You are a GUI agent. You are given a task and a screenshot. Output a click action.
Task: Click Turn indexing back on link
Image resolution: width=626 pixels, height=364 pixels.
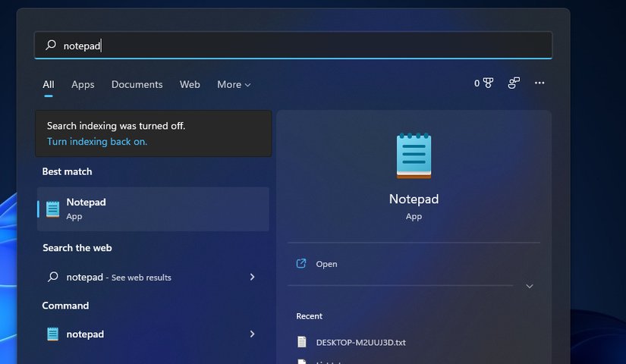pyautogui.click(x=97, y=142)
